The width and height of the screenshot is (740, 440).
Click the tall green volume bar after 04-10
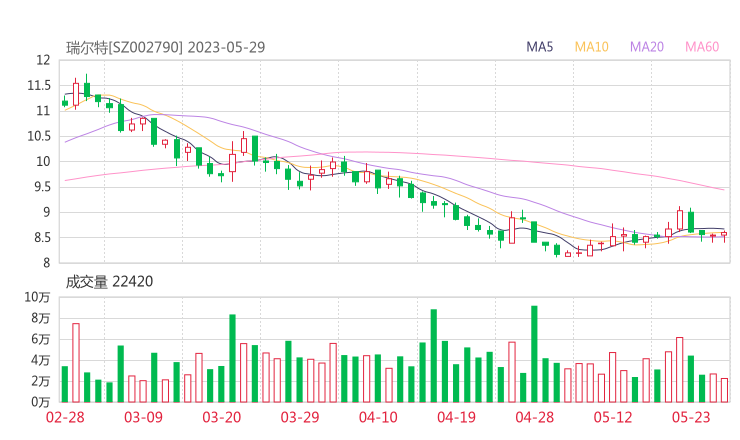434,356
